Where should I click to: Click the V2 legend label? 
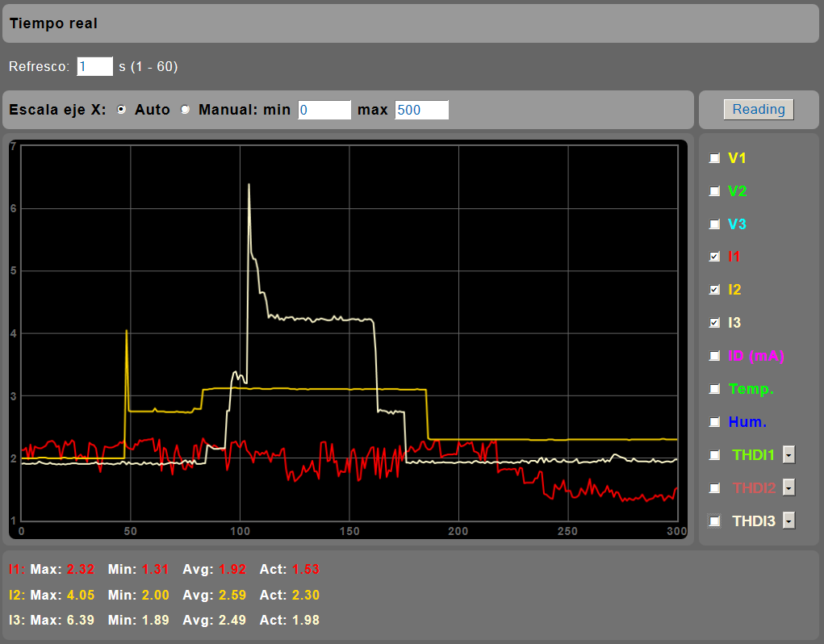(738, 191)
